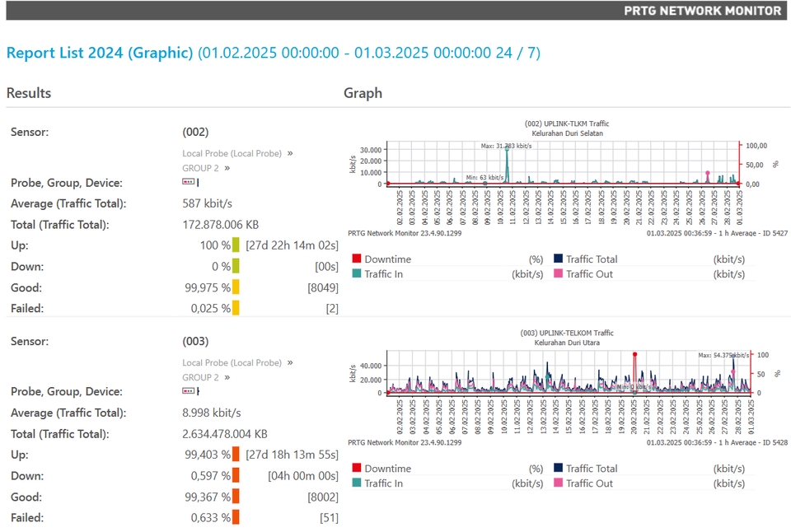Open GROUP 2 link under sensor 003
Image resolution: width=791 pixels, height=532 pixels.
(201, 378)
